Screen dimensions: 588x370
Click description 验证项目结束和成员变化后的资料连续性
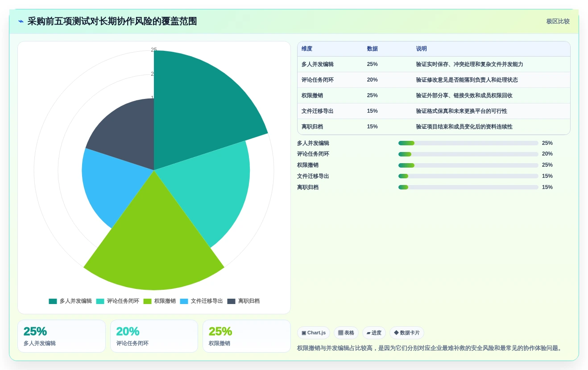point(464,127)
